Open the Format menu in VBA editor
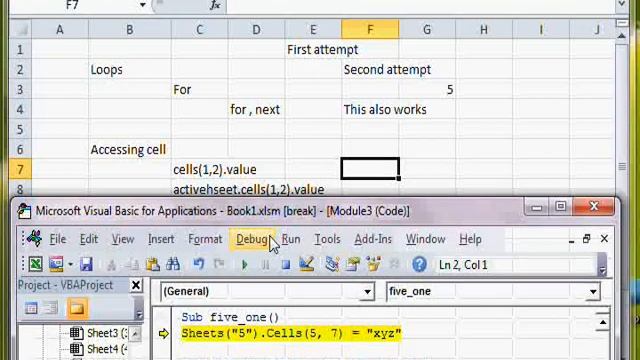640x360 pixels. click(205, 239)
